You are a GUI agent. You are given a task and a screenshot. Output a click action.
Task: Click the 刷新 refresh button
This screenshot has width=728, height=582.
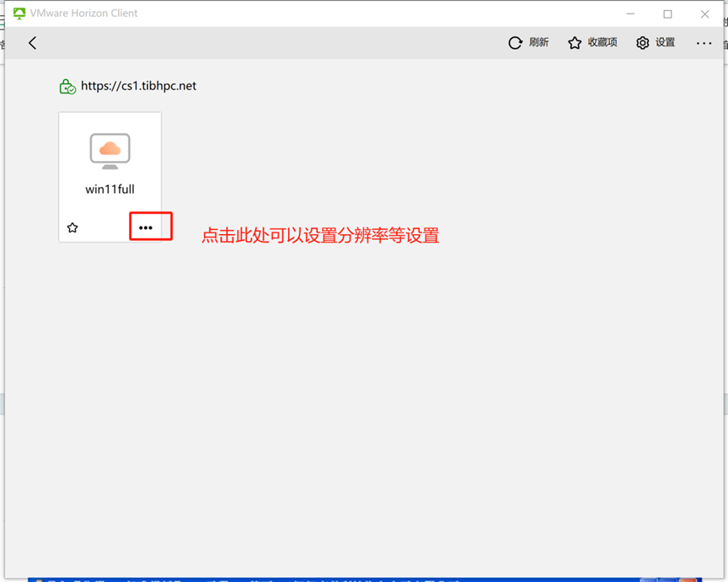528,43
